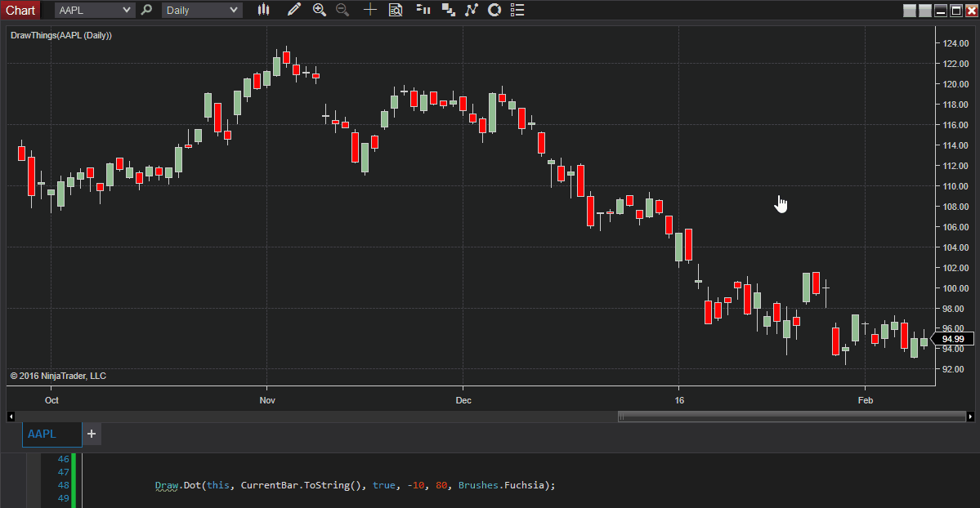Click the first gray window link button
The height and width of the screenshot is (508, 980).
click(x=910, y=11)
